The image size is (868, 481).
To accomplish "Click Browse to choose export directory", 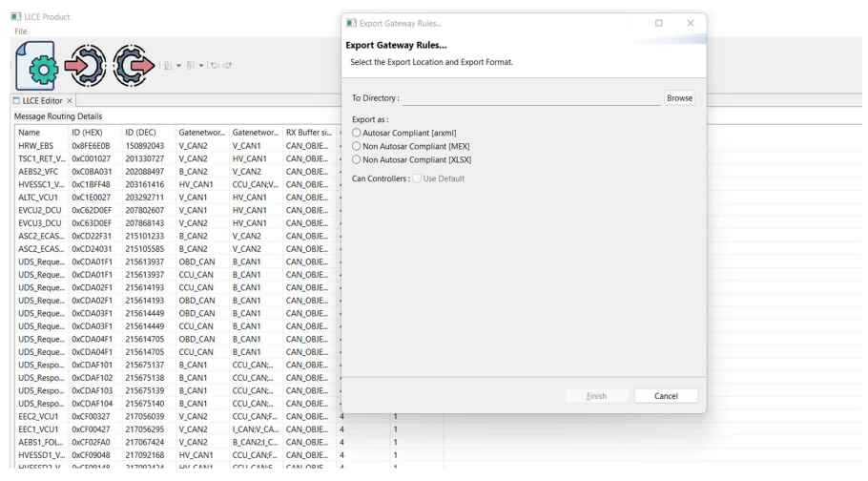I will (x=679, y=98).
